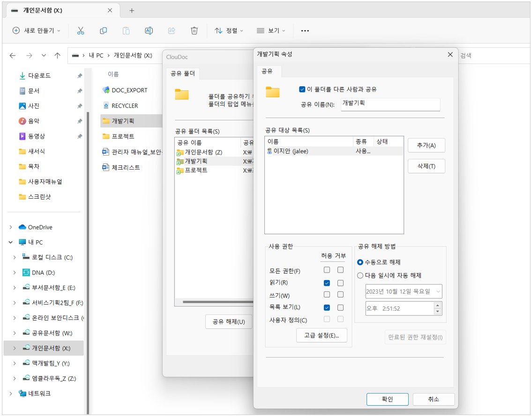
Task: Check deny for 읽기(R)
Action: [x=340, y=283]
